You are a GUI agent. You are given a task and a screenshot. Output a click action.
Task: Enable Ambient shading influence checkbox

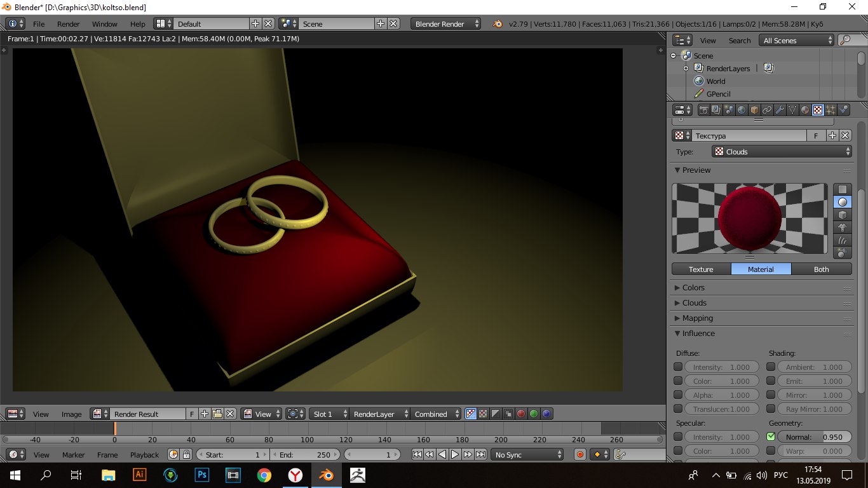[x=771, y=367]
